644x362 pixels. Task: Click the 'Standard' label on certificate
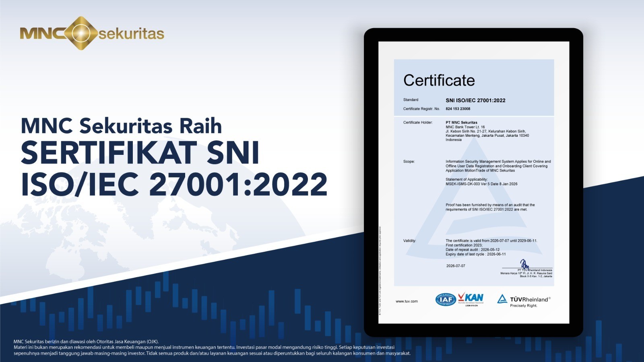(x=411, y=100)
